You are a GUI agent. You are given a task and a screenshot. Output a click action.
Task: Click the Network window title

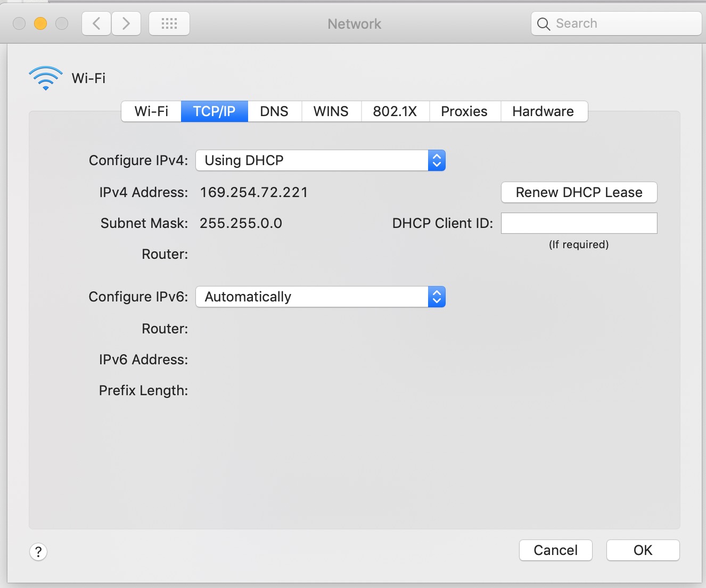pos(355,24)
